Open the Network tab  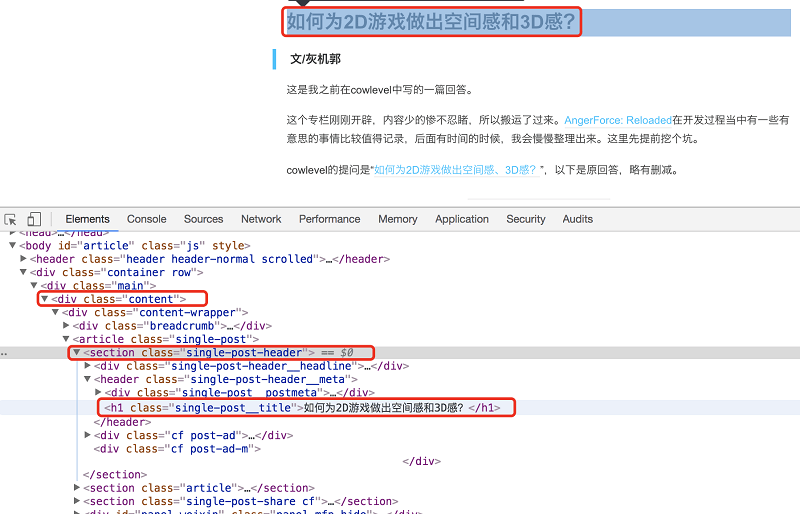[261, 219]
